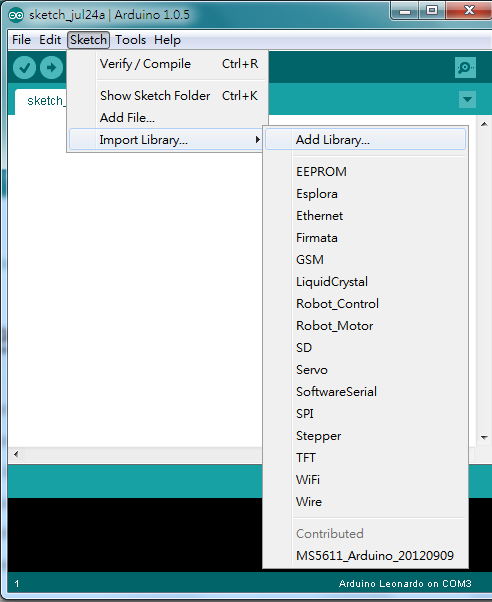
Task: Import the GSM library
Action: point(365,260)
